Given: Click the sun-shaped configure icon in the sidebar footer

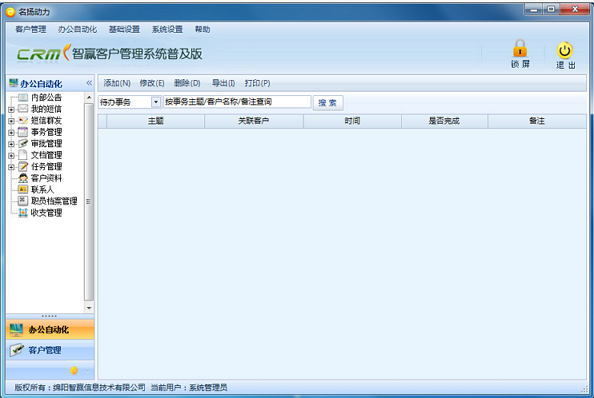Looking at the screenshot, I should pyautogui.click(x=74, y=370).
